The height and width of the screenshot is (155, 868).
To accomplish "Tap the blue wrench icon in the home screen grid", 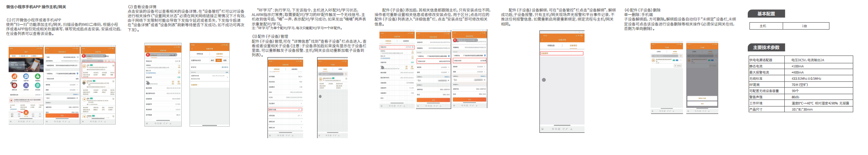I will [x=26, y=85].
